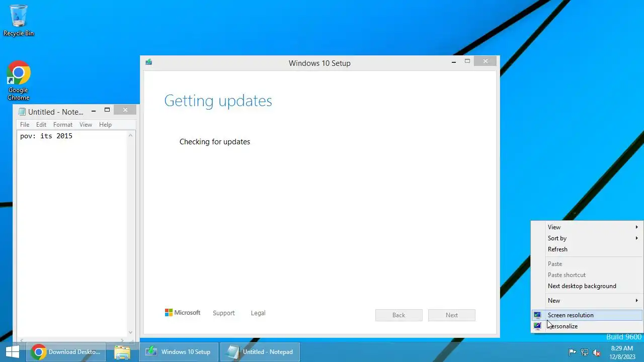The image size is (644, 362).
Task: Click the Back button in Setup
Action: click(398, 315)
